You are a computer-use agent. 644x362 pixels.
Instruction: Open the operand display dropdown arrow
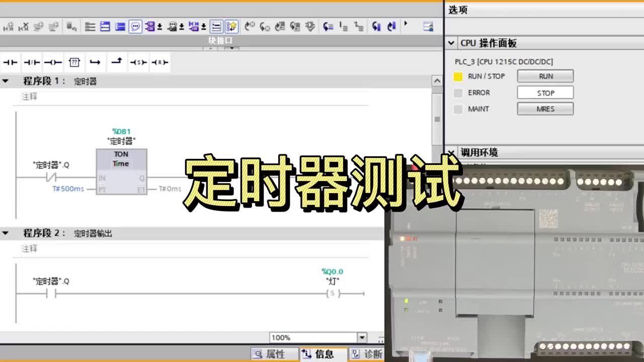pyautogui.click(x=159, y=27)
